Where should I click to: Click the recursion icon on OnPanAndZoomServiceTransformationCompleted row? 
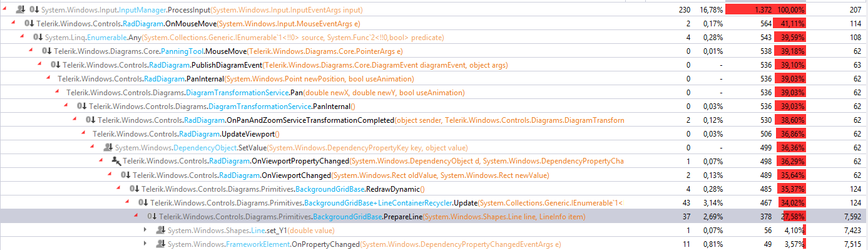90,120
